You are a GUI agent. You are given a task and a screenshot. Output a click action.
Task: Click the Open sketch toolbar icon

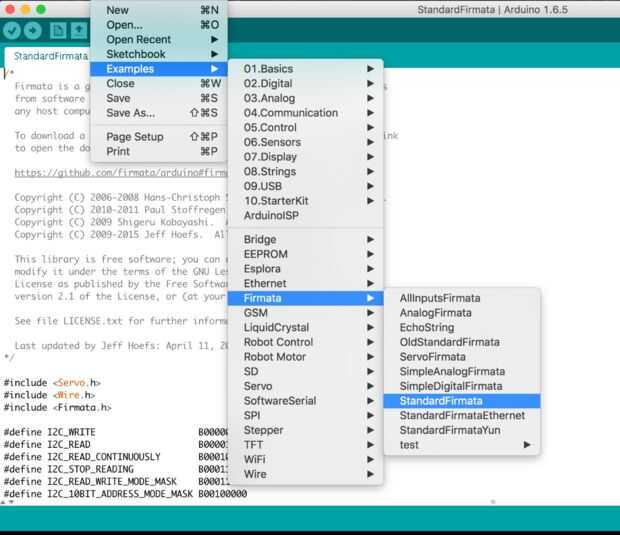[79, 30]
